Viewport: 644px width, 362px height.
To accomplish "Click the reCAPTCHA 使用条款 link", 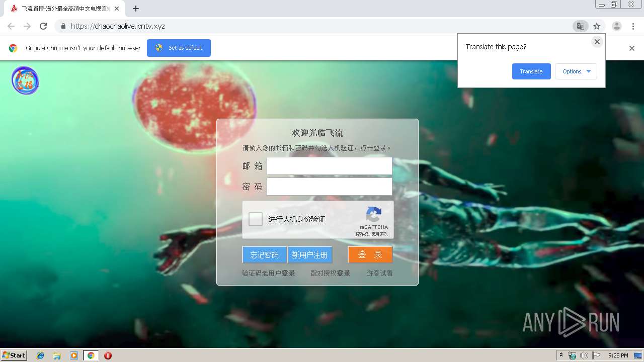I will coord(379,234).
